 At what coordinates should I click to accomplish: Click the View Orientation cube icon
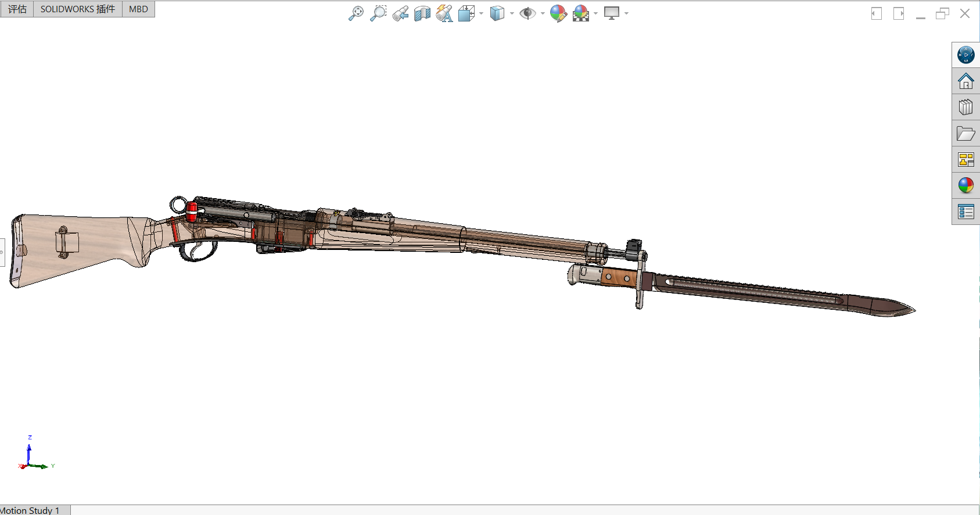point(466,13)
